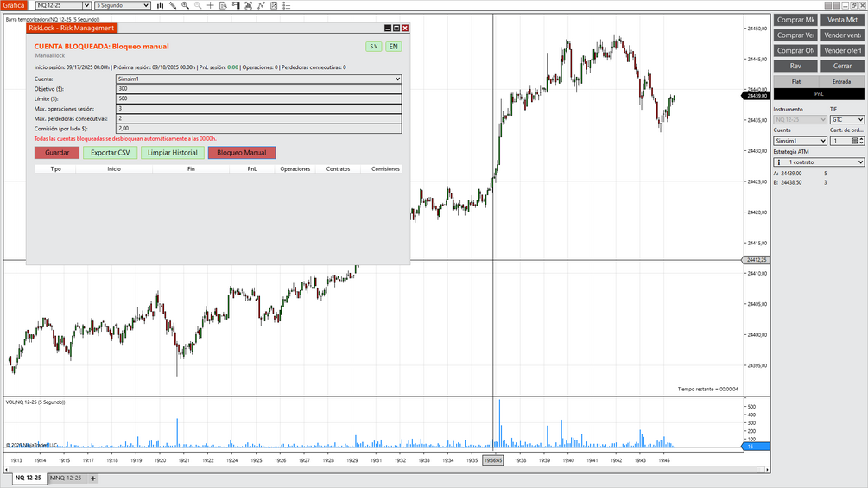The height and width of the screenshot is (488, 868).
Task: Select the zoom in magnifier tool
Action: 185,5
